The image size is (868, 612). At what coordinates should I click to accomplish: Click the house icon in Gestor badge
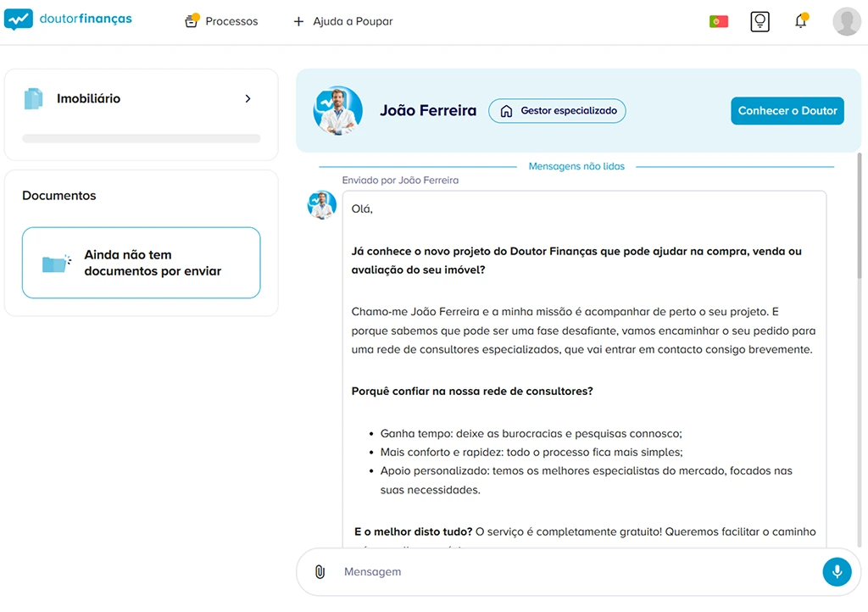[x=506, y=111]
